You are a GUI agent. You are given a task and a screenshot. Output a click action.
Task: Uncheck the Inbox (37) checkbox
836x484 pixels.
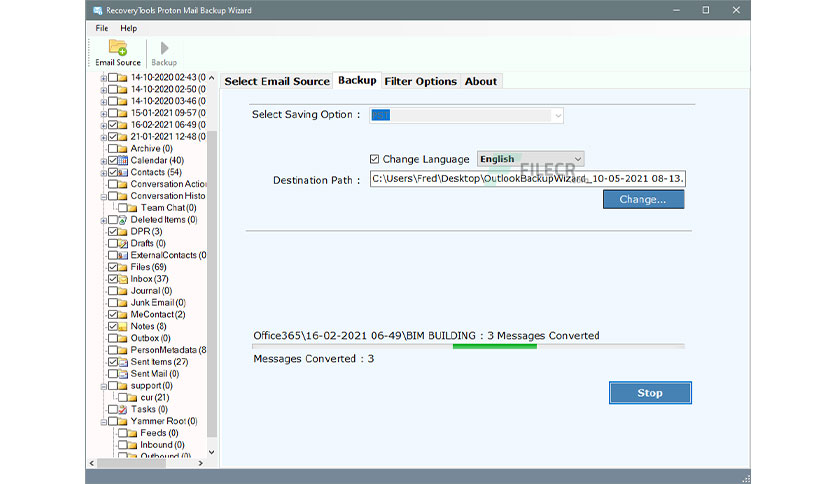pyautogui.click(x=113, y=279)
